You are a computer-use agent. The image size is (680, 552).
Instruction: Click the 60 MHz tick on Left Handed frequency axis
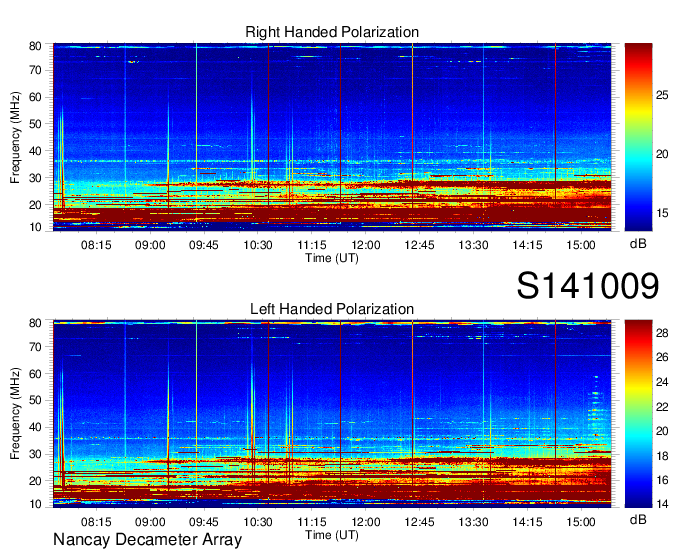[x=35, y=374]
